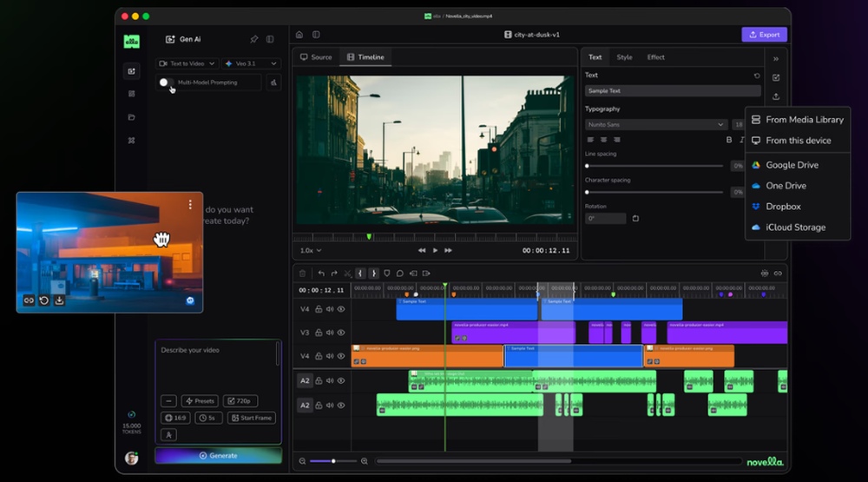Open the Nunito Sans font dropdown
Viewport: 868px width, 482px height.
(655, 125)
